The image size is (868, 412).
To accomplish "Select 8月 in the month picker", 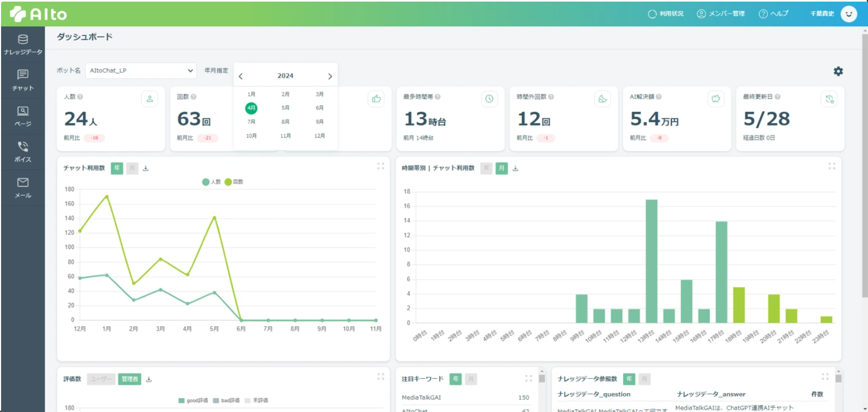I will pyautogui.click(x=286, y=122).
